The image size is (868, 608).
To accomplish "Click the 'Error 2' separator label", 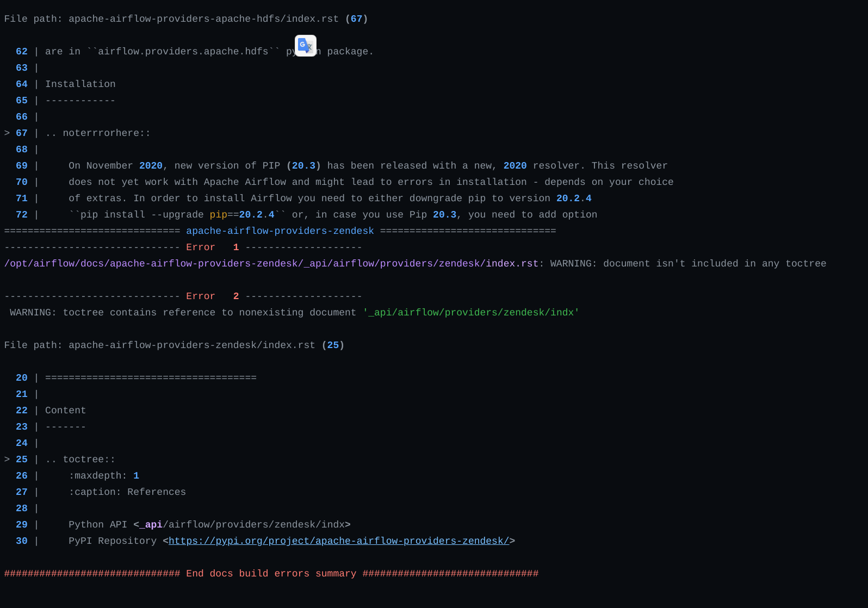I will [212, 296].
